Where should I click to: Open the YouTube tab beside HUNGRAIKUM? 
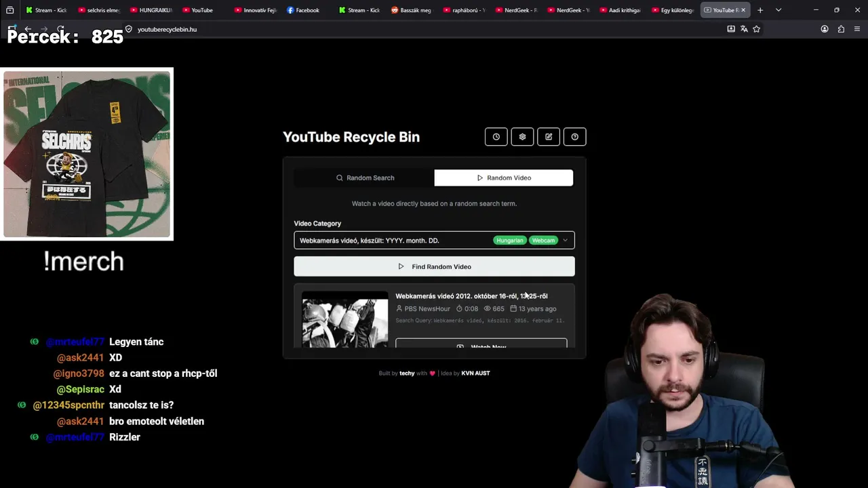coord(203,10)
